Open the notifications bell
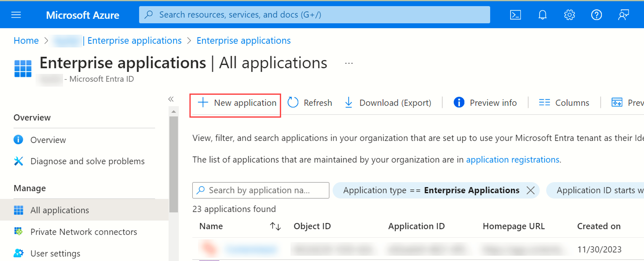644x261 pixels. tap(542, 15)
